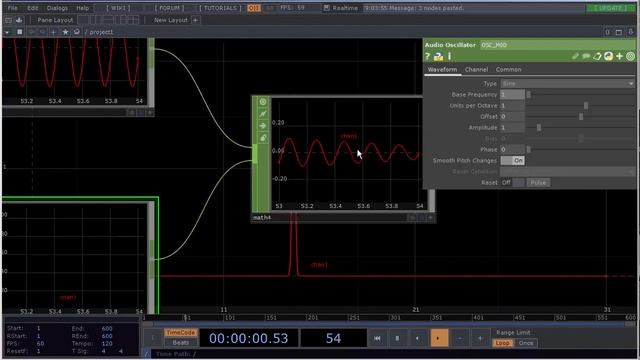Screen dimensions: 640x360
Task: Maximize the pane icon at top right
Action: coord(619,32)
